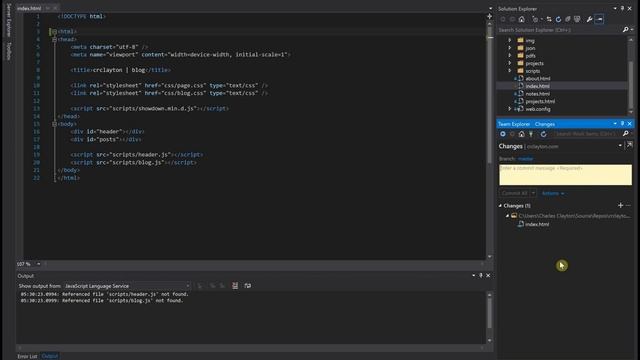The width and height of the screenshot is (640, 360).
Task: Open the Changes page title dropdown arrow
Action: tap(620, 145)
